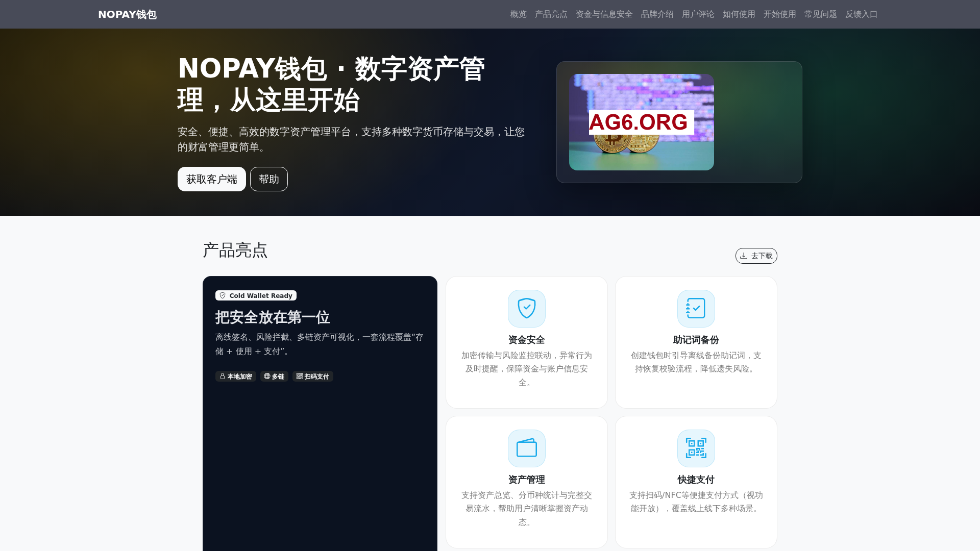Click the 资产管理 card title

[527, 480]
